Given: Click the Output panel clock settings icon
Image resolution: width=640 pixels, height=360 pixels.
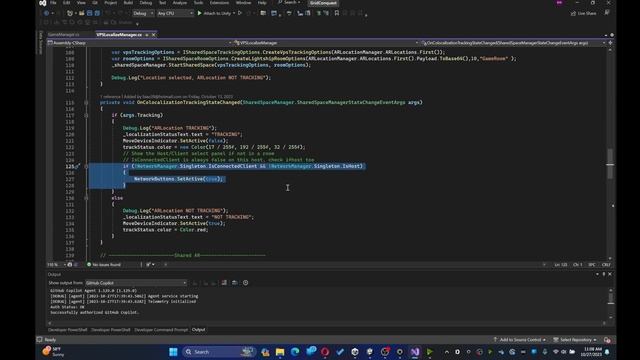Looking at the screenshot, I should (x=245, y=282).
